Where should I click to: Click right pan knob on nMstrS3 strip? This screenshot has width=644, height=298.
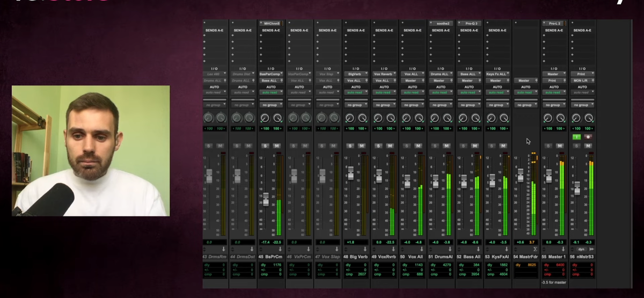pos(589,118)
